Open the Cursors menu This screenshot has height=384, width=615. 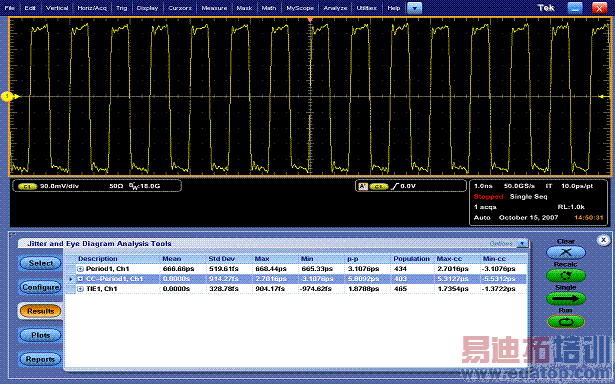tap(180, 8)
